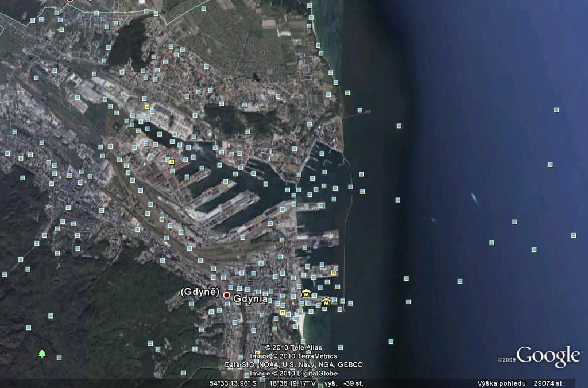Viewport: 588px width, 388px height.
Task: Open the museum icon nearest the Gdynia label
Action: tap(307, 294)
